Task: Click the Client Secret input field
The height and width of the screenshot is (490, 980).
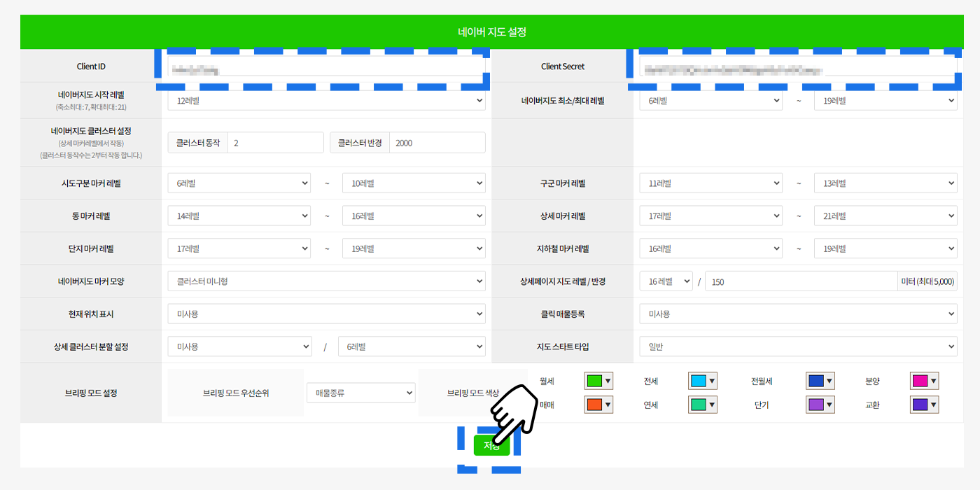Action: pos(797,66)
